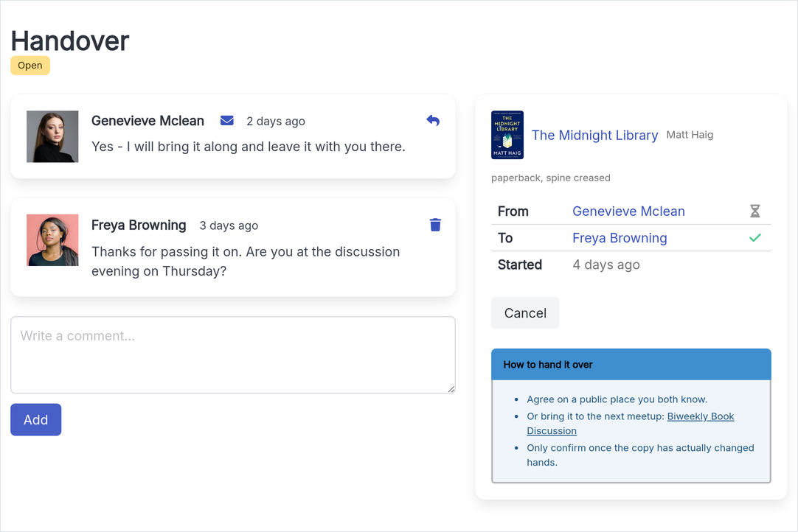Click the Started row label
Image resolution: width=798 pixels, height=532 pixels.
click(520, 265)
